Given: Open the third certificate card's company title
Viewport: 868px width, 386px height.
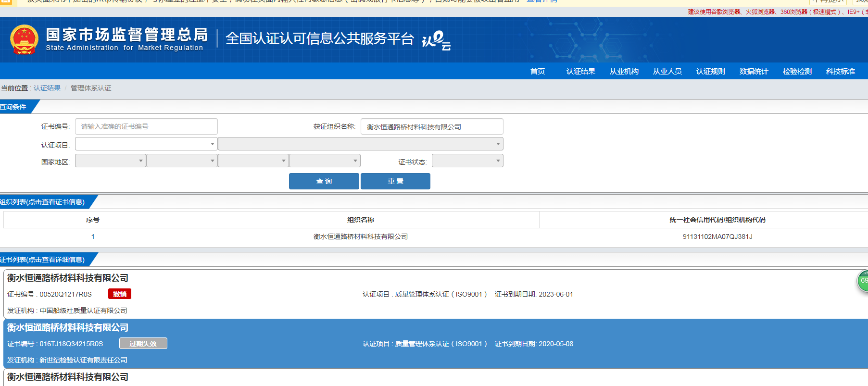Looking at the screenshot, I should [68, 377].
